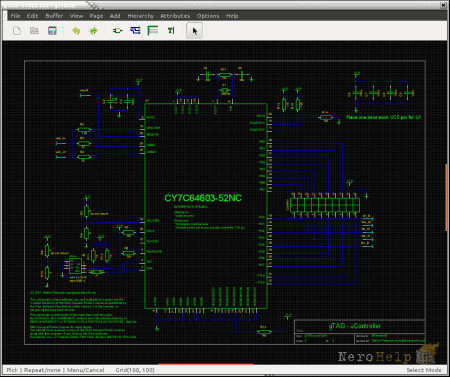Image resolution: width=450 pixels, height=377 pixels.
Task: Select the Add nets tool icon
Action: point(135,31)
